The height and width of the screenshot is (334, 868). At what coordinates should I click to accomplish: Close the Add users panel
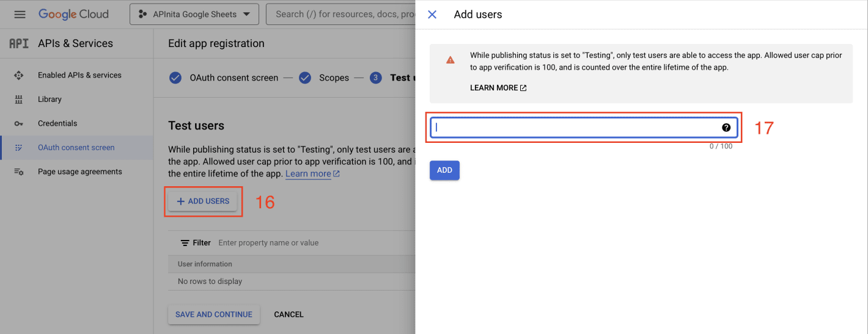point(432,15)
